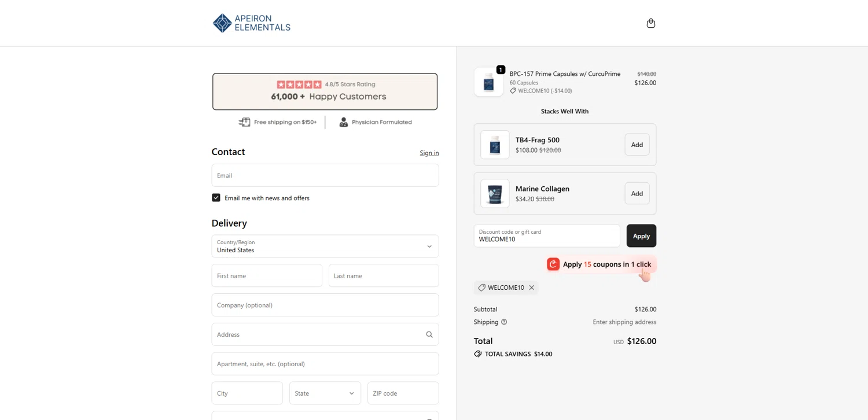Click the Subtotal $126.00 amount
The width and height of the screenshot is (868, 420).
click(x=645, y=310)
